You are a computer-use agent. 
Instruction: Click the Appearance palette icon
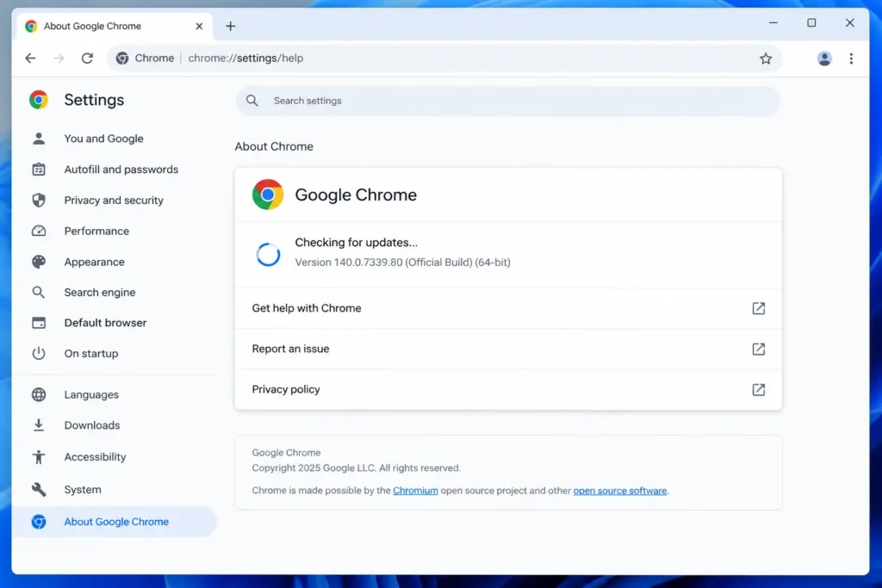pyautogui.click(x=39, y=262)
